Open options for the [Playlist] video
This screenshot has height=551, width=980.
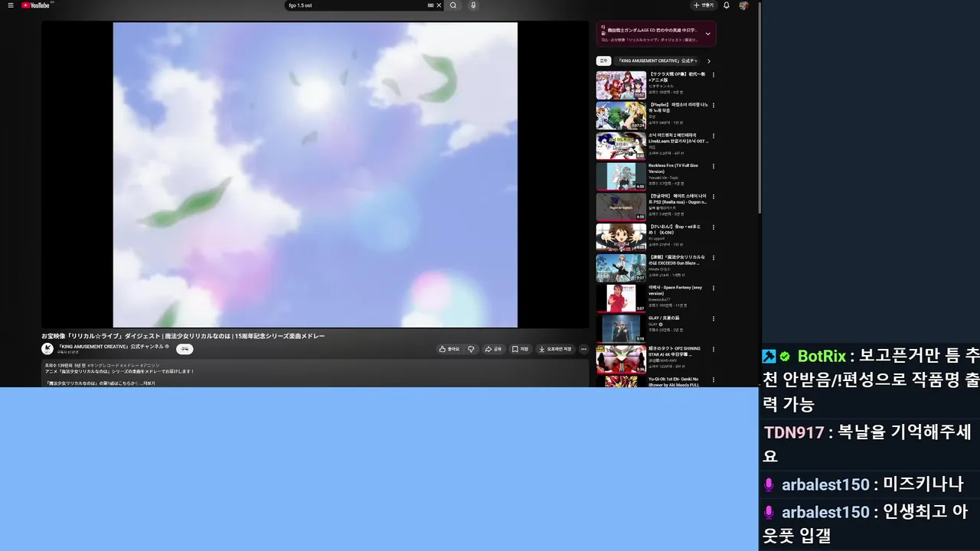click(x=714, y=105)
